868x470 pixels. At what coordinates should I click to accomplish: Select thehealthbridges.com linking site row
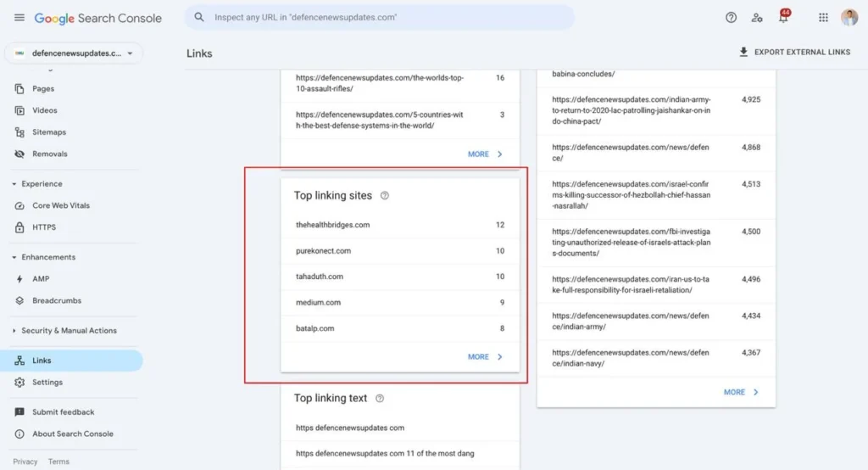coord(400,225)
